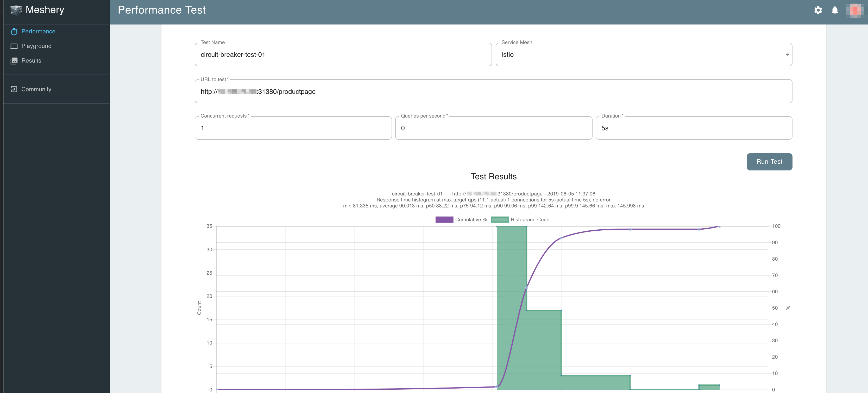Focus the URL to test field

pos(493,91)
